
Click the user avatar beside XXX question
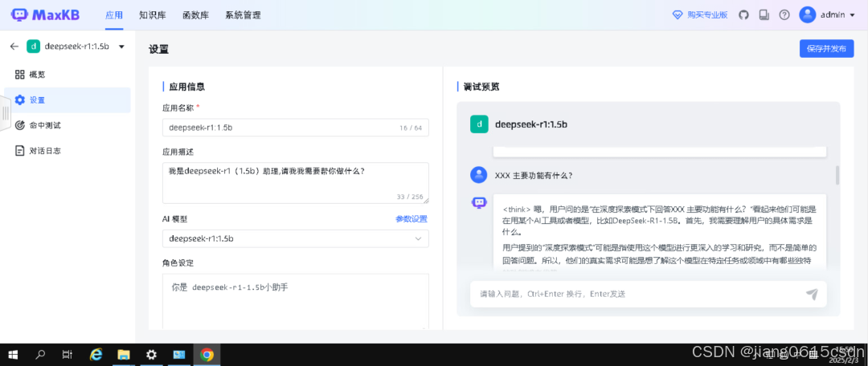tap(478, 175)
